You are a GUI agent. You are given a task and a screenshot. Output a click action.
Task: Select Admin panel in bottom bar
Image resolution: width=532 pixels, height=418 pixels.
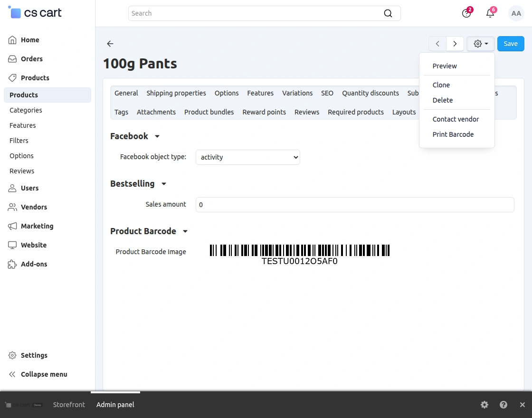click(115, 405)
